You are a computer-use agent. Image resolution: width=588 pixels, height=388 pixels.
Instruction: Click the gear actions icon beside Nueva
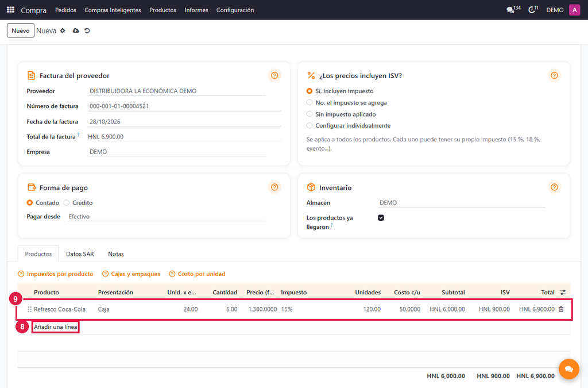point(63,31)
